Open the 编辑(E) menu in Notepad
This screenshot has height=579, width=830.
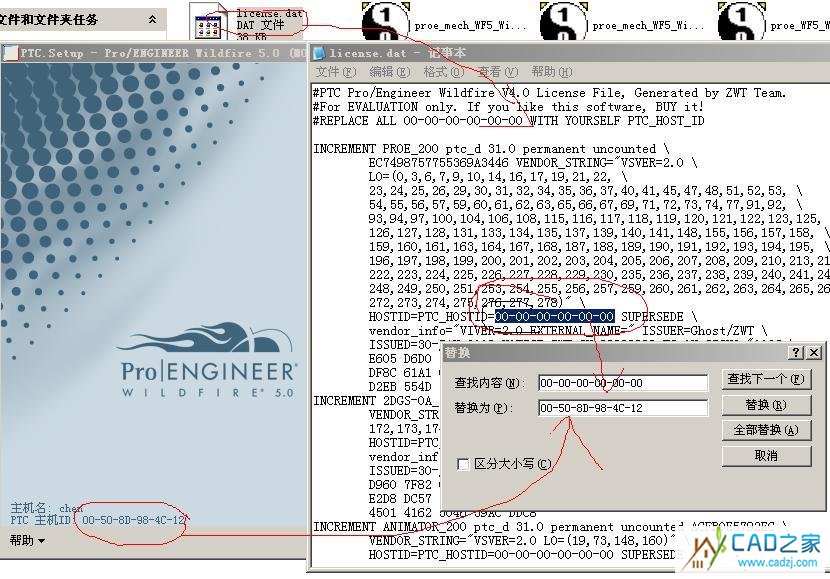389,72
